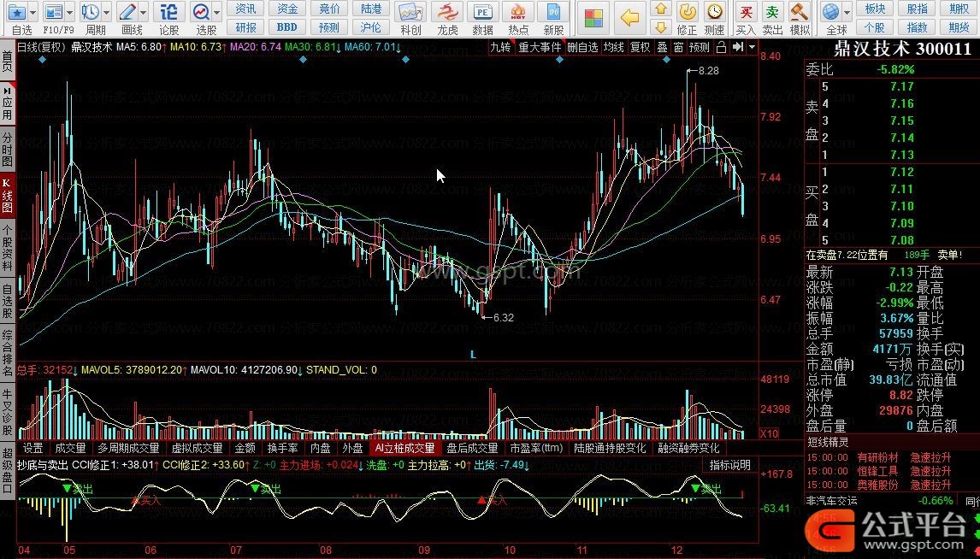Open the 全球 globe markets icon
Screen dimensions: 980x559
pyautogui.click(x=830, y=12)
